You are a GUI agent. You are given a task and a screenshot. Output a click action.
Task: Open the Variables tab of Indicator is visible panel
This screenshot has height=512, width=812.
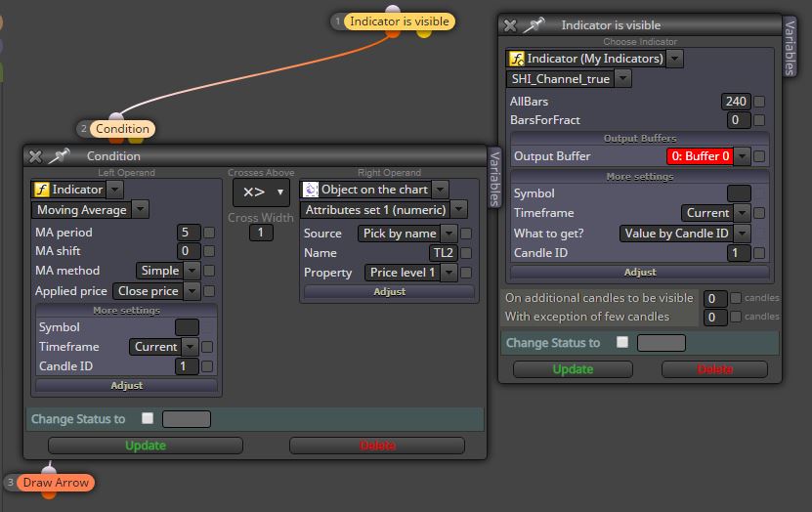coord(790,48)
